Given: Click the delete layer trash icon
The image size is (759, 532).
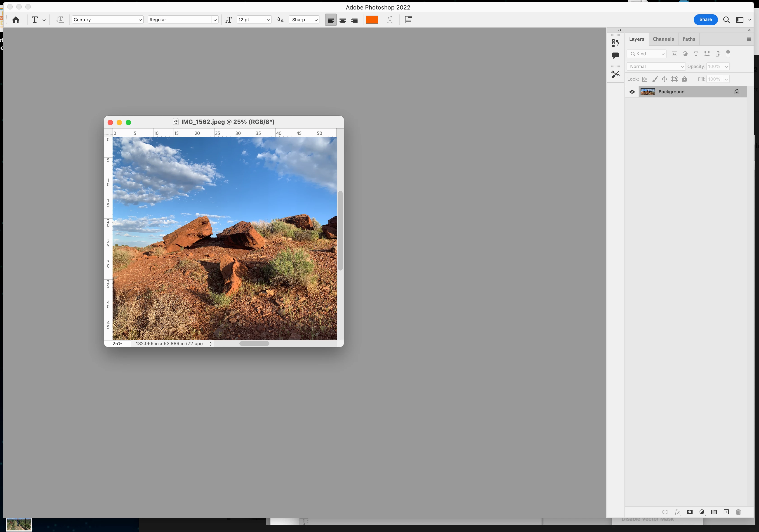Looking at the screenshot, I should click(x=738, y=512).
